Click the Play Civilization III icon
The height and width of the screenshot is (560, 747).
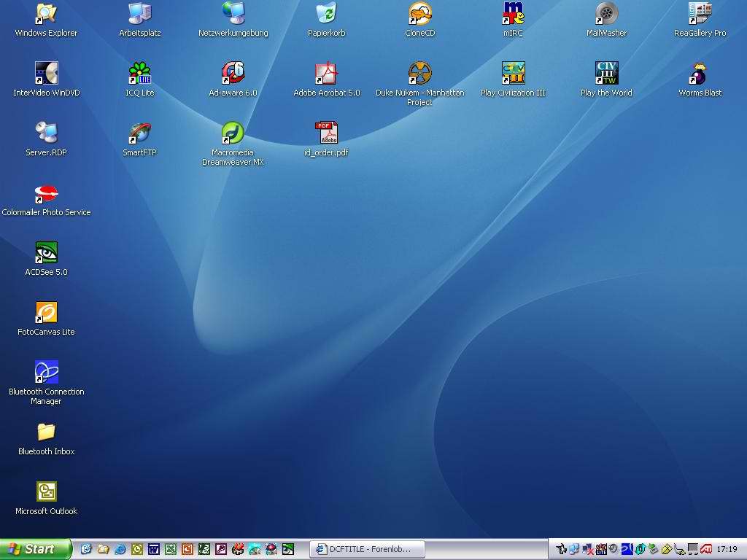click(x=513, y=74)
